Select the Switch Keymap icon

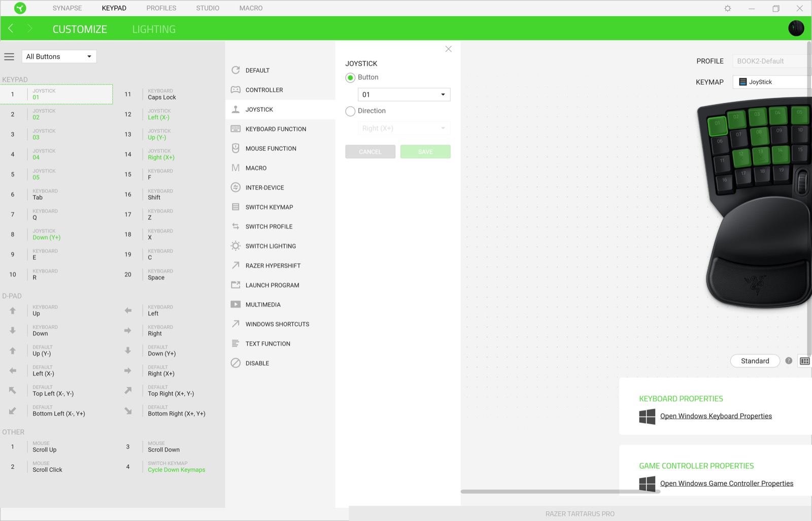point(235,207)
